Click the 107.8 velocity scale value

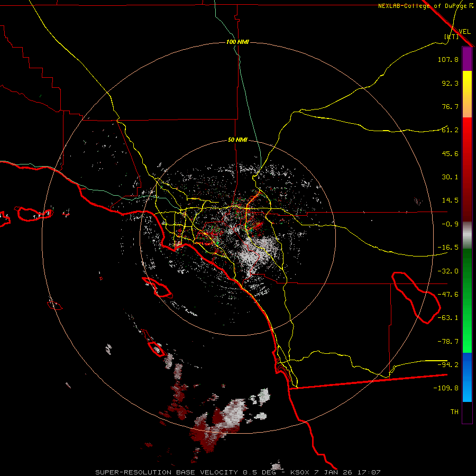click(x=448, y=59)
